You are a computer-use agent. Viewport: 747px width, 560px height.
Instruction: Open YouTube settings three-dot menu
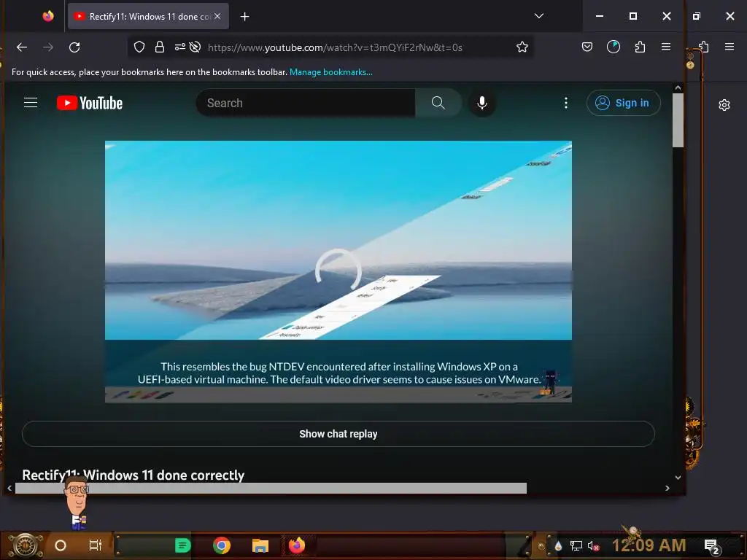[x=566, y=103]
